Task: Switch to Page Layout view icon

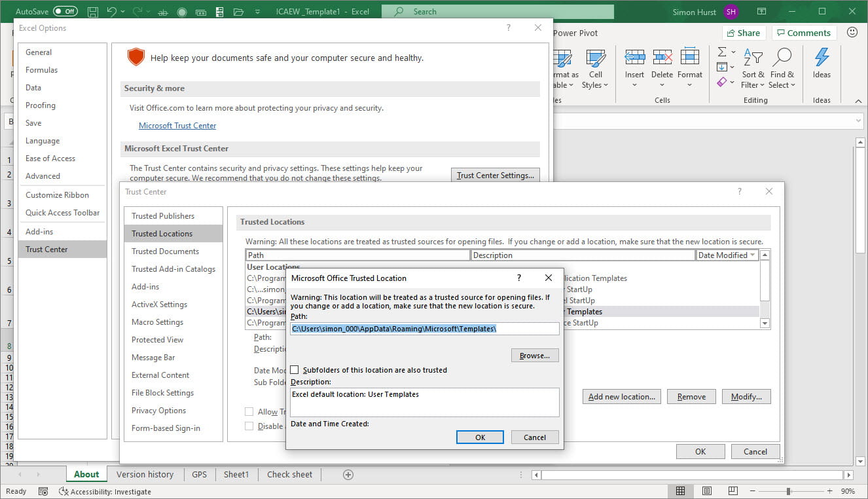Action: [707, 491]
